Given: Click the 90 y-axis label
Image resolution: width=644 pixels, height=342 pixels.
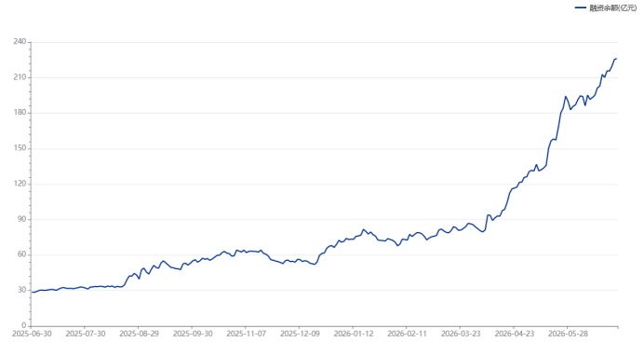Looking at the screenshot, I should tap(21, 219).
